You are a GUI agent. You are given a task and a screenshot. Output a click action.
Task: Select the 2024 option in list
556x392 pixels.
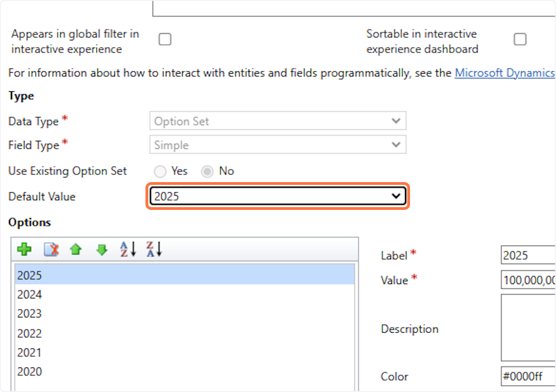click(x=30, y=295)
